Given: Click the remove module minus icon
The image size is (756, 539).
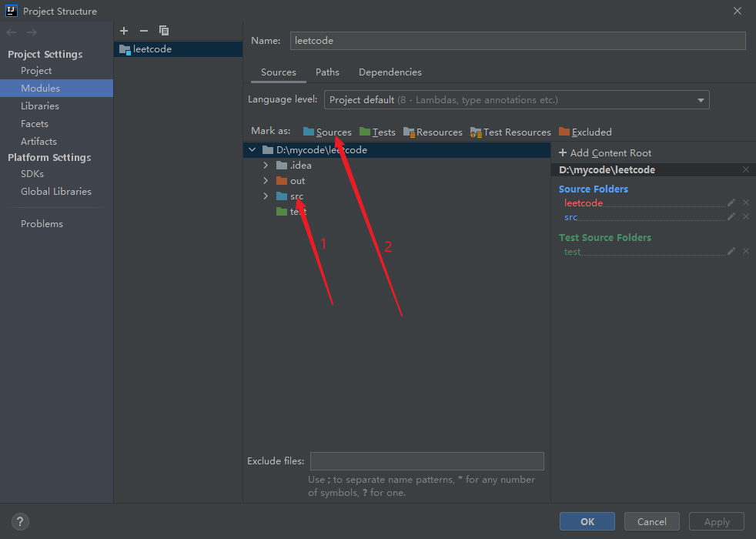Looking at the screenshot, I should click(143, 31).
